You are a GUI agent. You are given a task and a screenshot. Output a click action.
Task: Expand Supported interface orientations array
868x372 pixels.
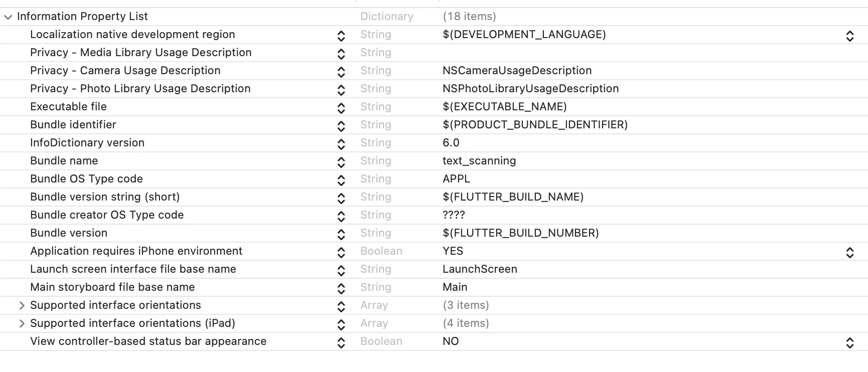click(22, 305)
